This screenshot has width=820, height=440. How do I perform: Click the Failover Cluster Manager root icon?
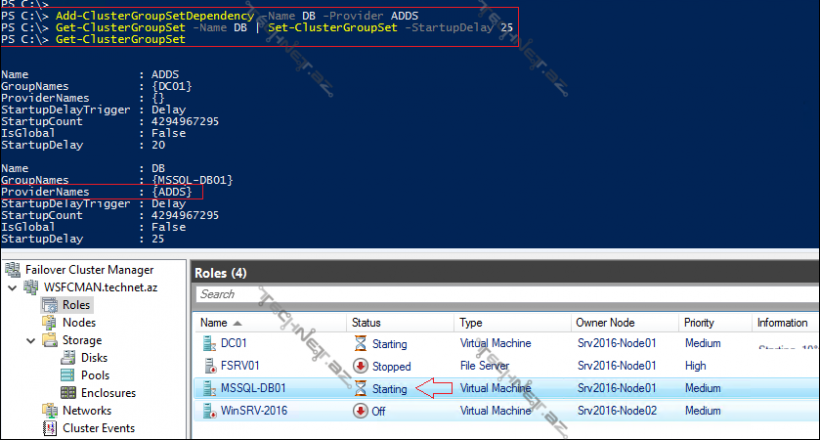[x=13, y=270]
